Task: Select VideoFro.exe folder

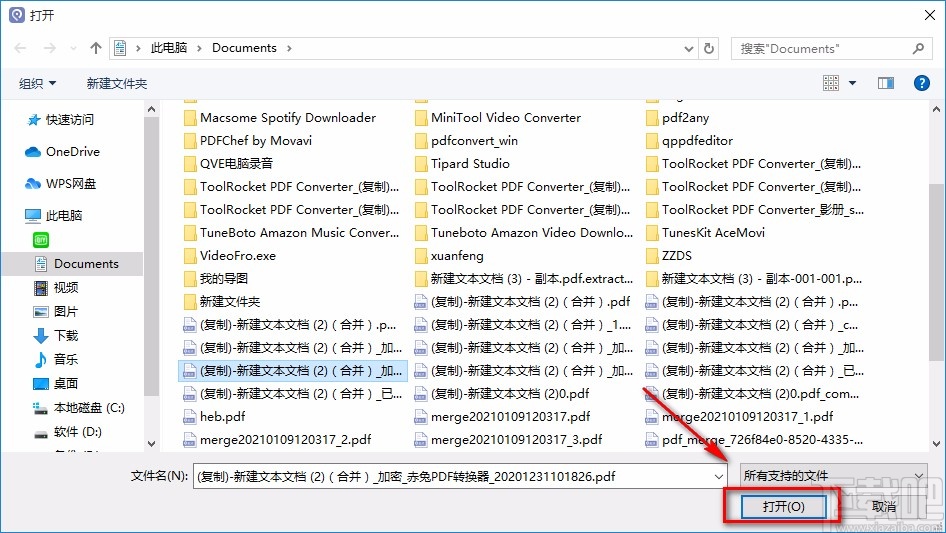Action: pos(230,255)
